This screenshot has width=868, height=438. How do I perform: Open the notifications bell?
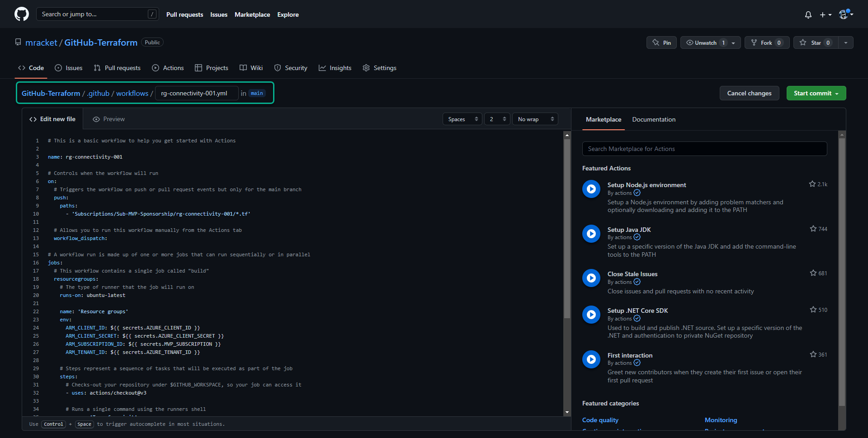pyautogui.click(x=808, y=15)
